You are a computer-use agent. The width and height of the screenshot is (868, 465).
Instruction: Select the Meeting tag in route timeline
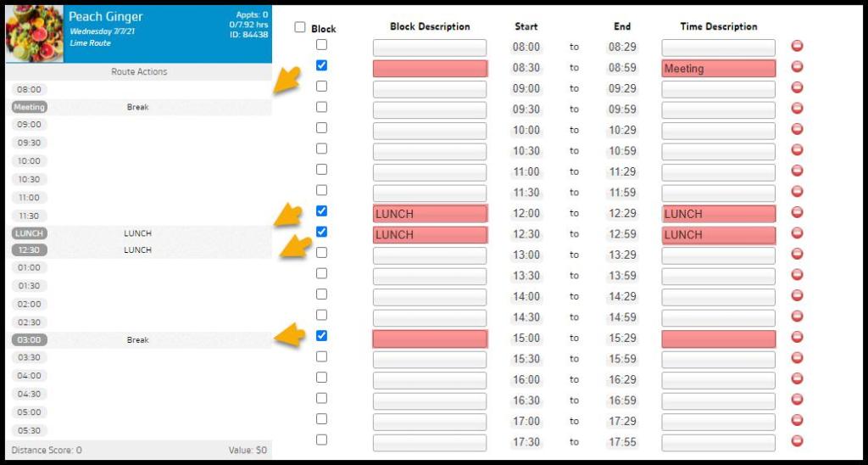coord(30,108)
